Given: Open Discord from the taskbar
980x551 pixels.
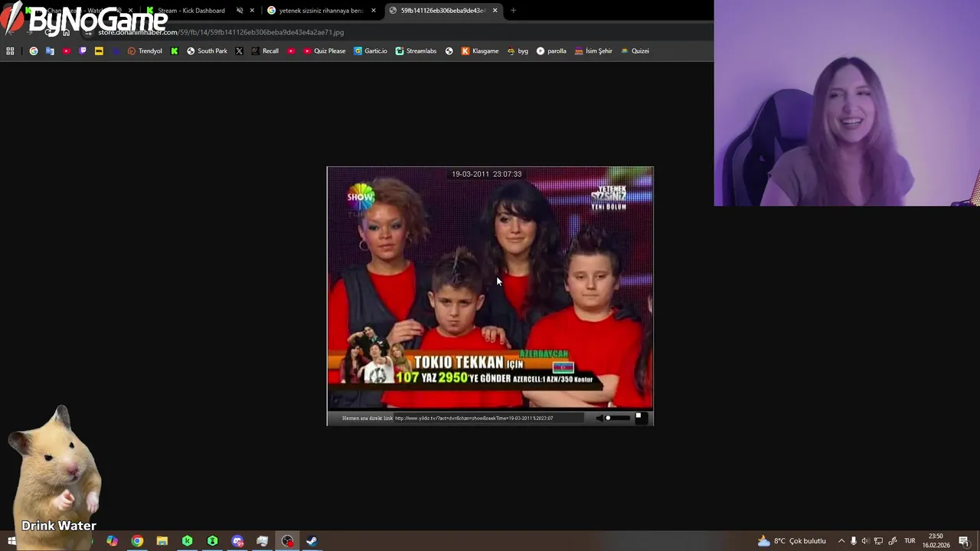Looking at the screenshot, I should pyautogui.click(x=237, y=541).
